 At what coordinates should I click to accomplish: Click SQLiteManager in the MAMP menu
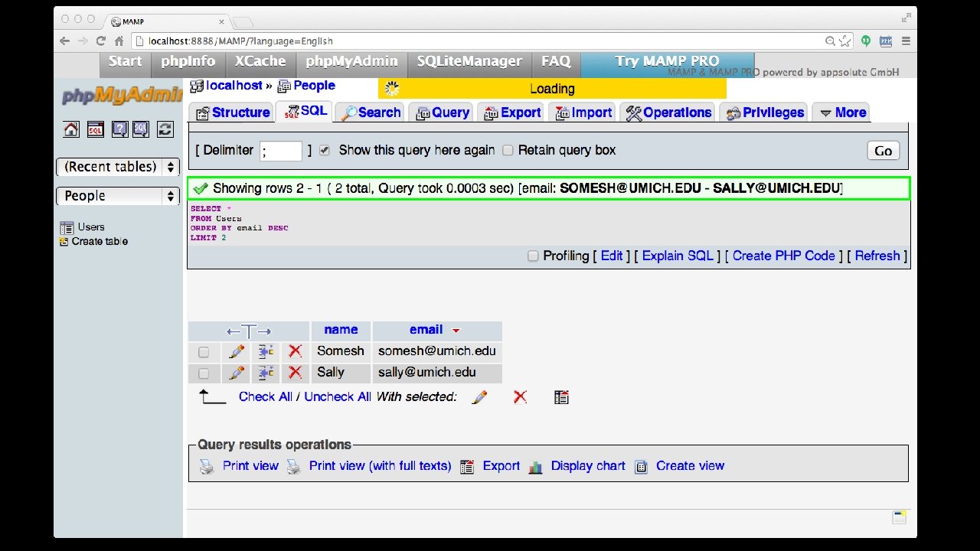pyautogui.click(x=469, y=61)
